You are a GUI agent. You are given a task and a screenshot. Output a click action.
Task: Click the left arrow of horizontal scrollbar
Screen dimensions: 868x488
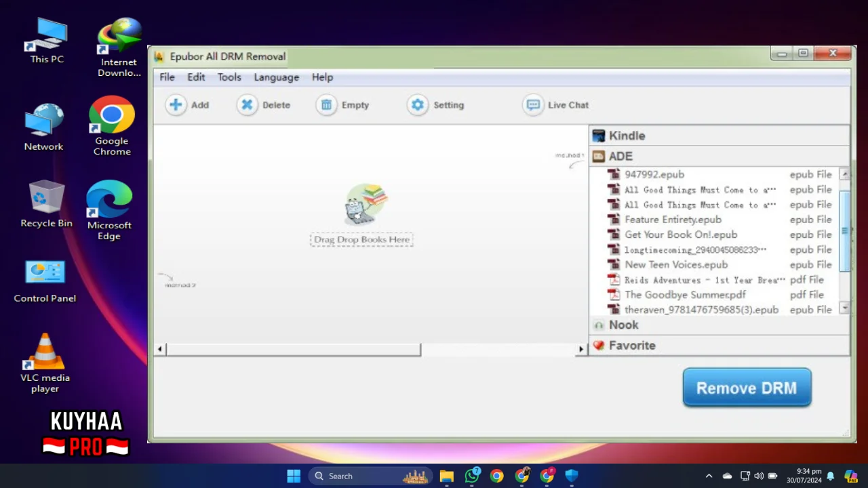pos(160,349)
